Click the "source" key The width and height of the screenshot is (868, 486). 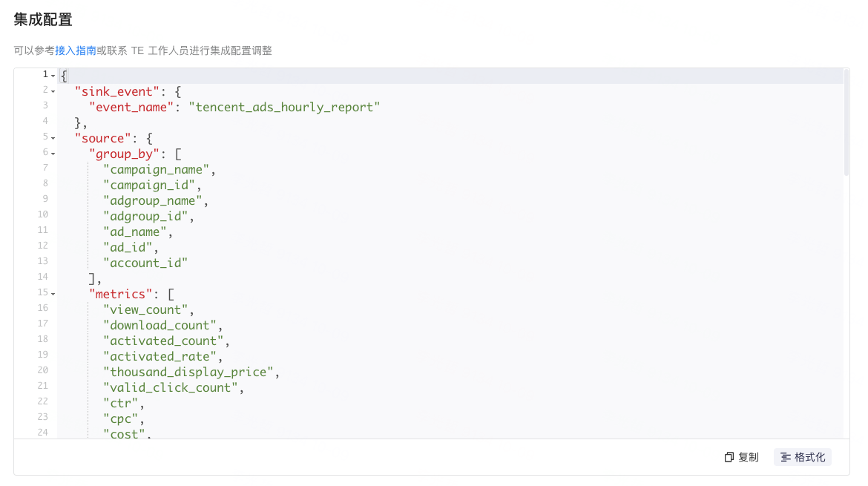[103, 138]
